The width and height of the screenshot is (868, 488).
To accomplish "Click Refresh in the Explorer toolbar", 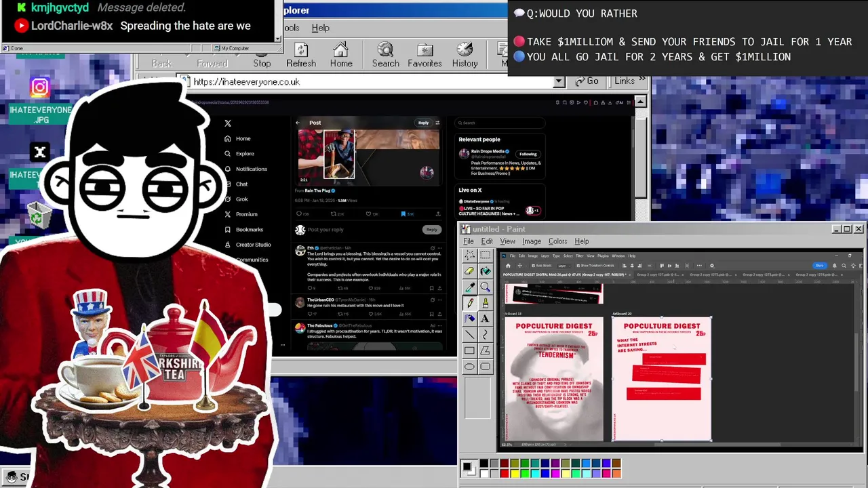I will pyautogui.click(x=301, y=55).
